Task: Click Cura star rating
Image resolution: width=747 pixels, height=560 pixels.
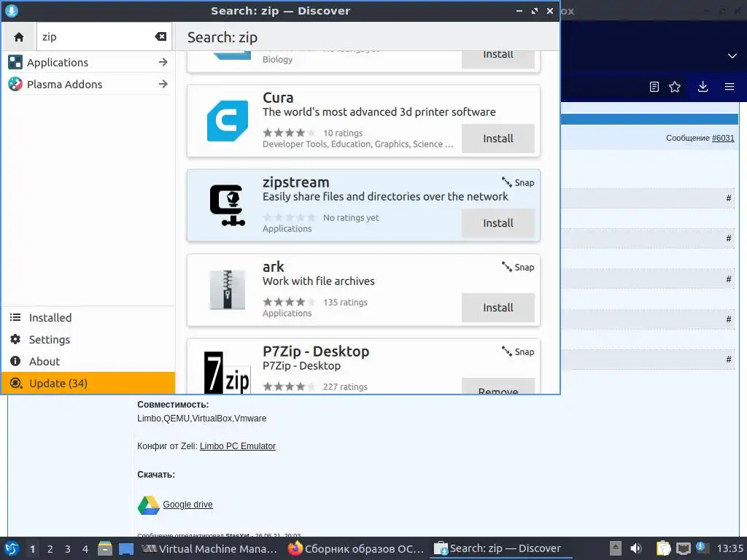Action: 289,133
